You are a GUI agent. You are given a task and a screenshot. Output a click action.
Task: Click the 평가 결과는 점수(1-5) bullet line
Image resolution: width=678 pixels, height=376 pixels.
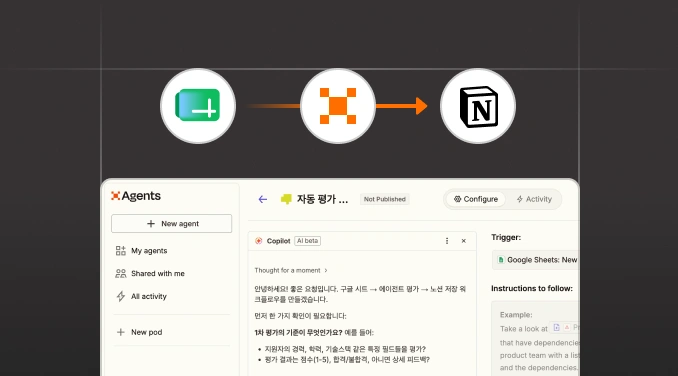click(x=347, y=359)
